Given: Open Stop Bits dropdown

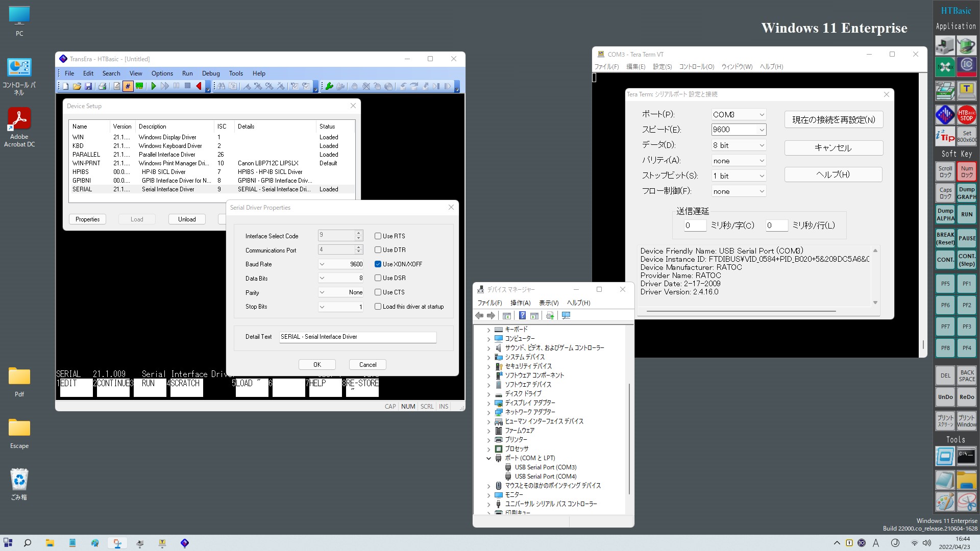Looking at the screenshot, I should click(322, 307).
